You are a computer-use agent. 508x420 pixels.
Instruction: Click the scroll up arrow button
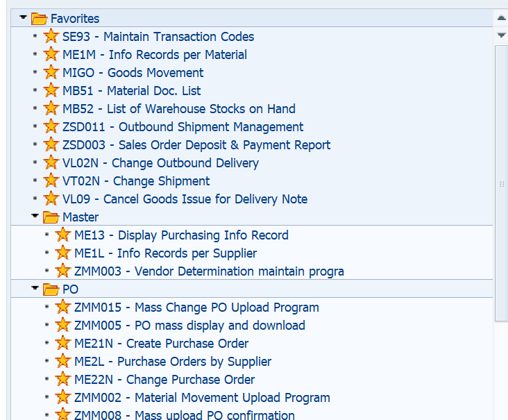pyautogui.click(x=501, y=17)
